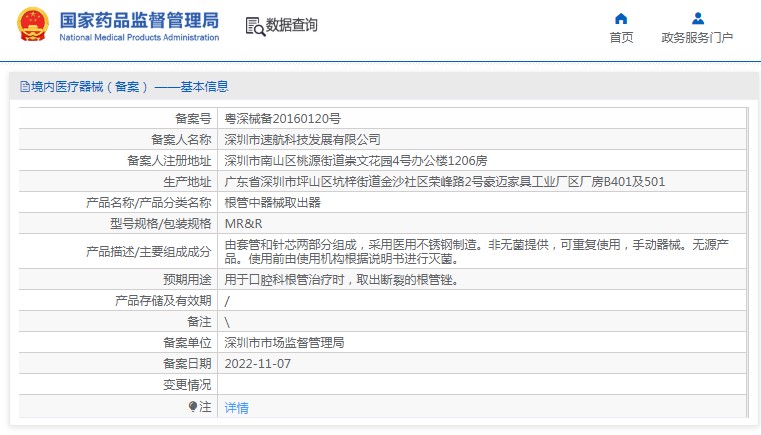The width and height of the screenshot is (761, 435).
Task: Click the 政务服务门户 user icon
Action: [x=698, y=19]
